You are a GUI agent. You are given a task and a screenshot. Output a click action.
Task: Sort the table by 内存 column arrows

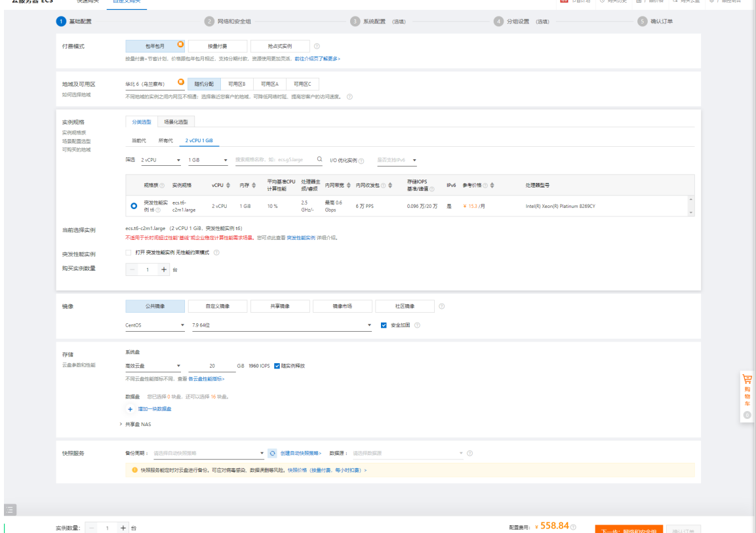(x=254, y=186)
